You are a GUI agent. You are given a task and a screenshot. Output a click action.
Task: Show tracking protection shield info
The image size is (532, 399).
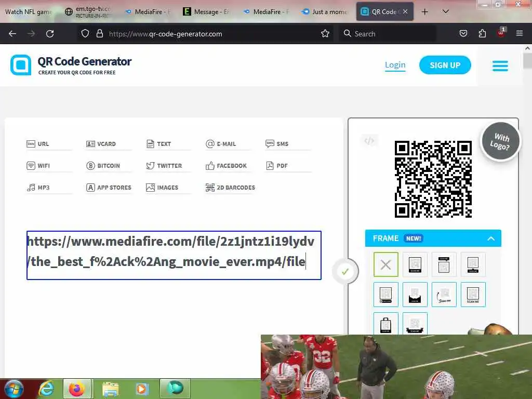pyautogui.click(x=85, y=34)
